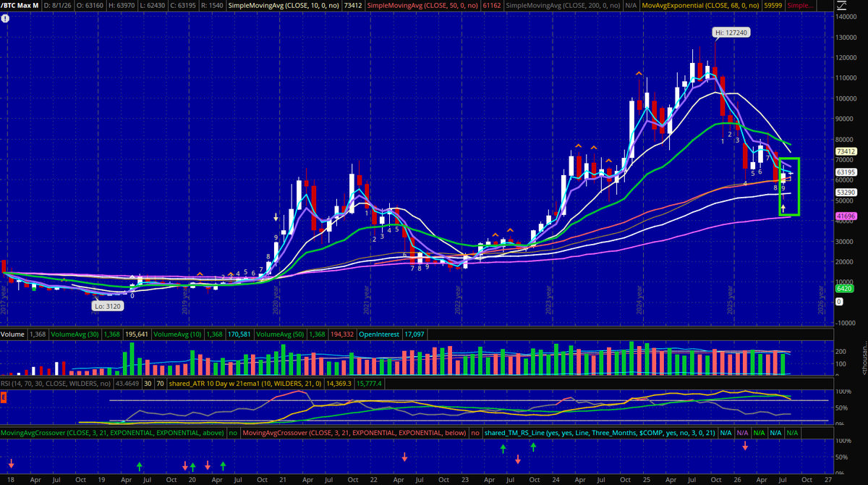Viewport: 868px width, 485px height.
Task: Click the OpenInterest label
Action: pos(379,334)
